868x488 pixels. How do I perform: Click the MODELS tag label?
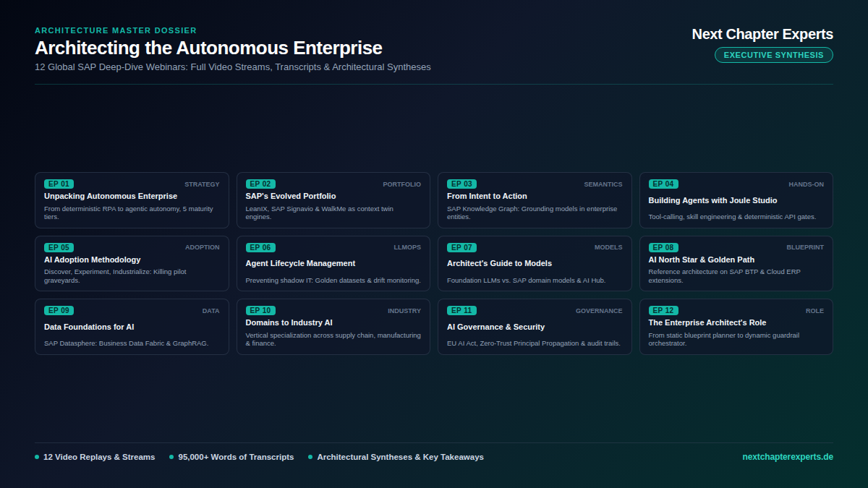(x=608, y=247)
